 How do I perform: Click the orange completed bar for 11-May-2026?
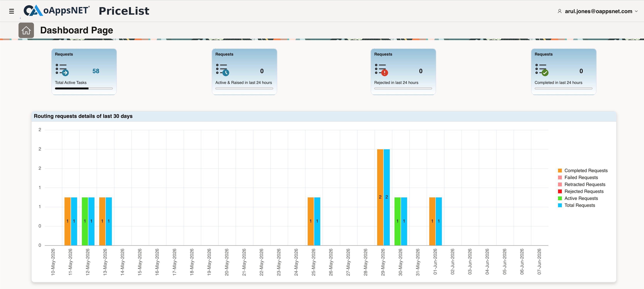[67, 221]
